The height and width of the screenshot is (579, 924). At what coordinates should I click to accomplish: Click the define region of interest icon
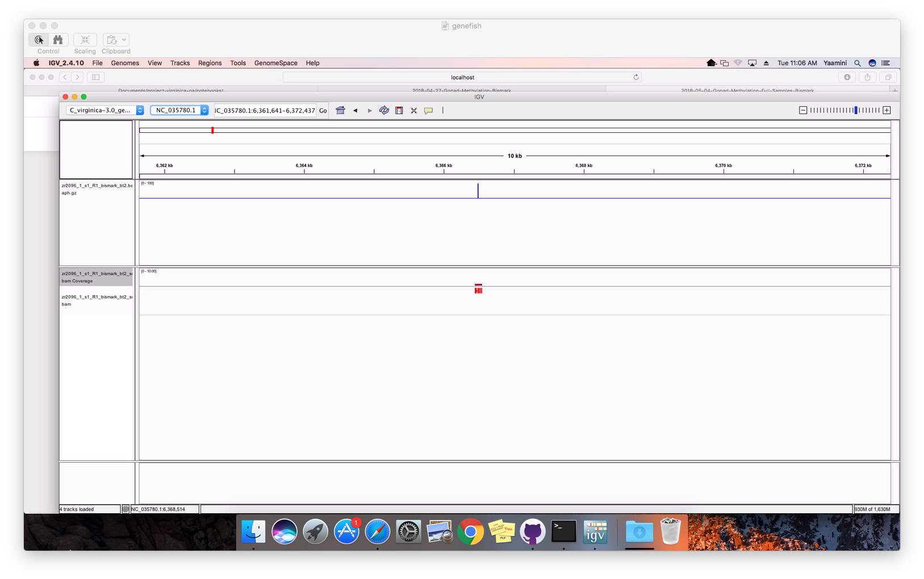[399, 110]
